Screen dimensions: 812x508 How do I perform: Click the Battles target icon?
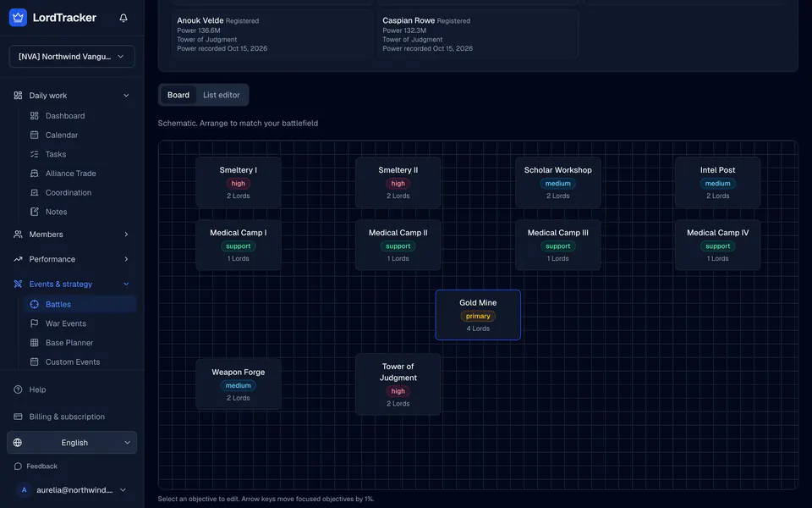34,304
